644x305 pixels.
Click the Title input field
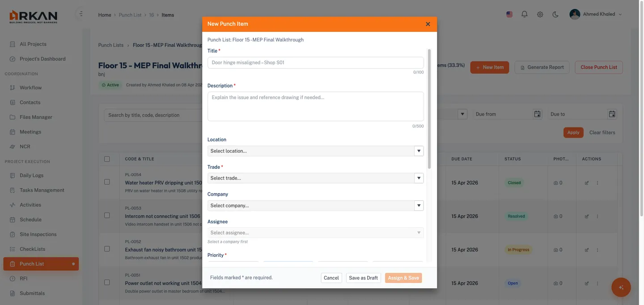(x=315, y=63)
